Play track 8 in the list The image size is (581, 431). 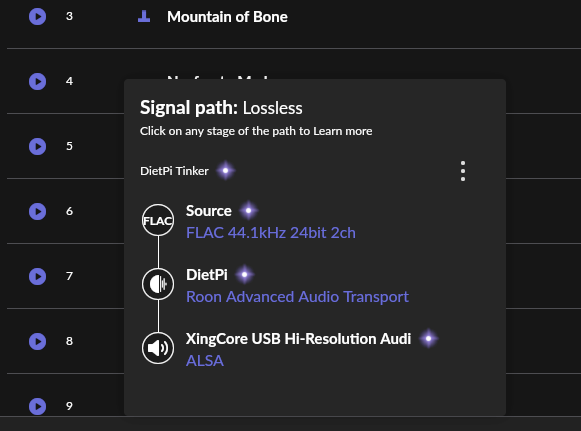(x=37, y=341)
